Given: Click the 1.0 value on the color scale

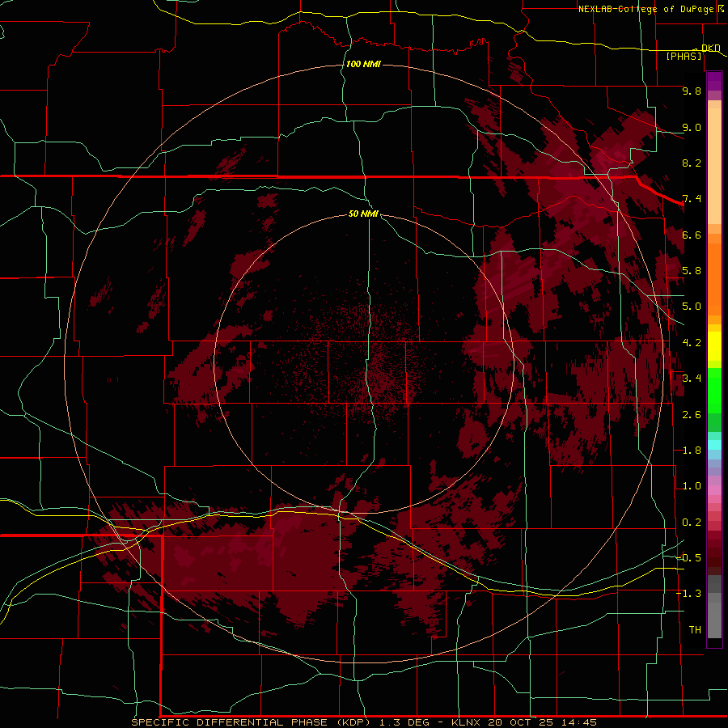Looking at the screenshot, I should point(692,486).
